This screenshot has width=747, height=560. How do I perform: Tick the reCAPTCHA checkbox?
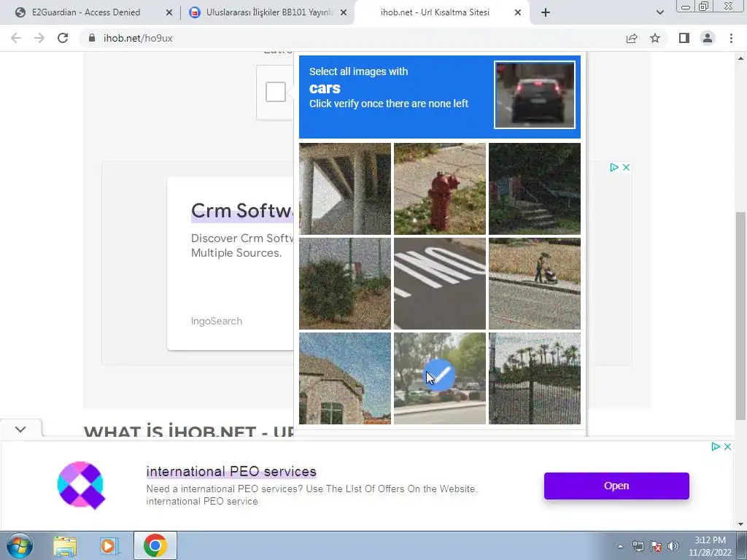click(275, 92)
